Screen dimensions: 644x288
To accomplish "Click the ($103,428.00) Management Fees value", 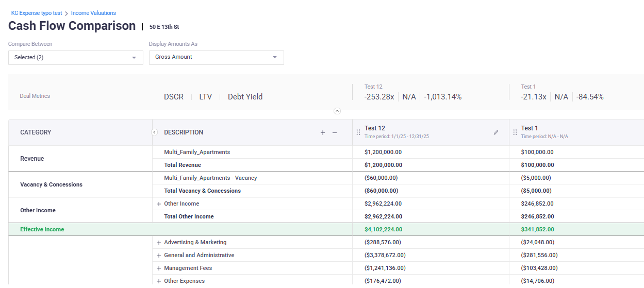I will (x=539, y=268).
